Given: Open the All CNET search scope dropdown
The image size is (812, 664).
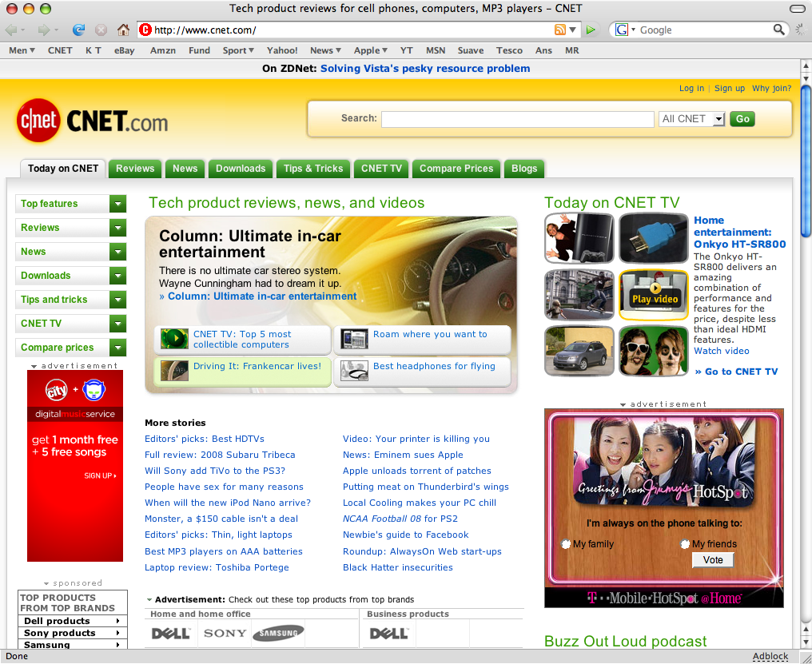Looking at the screenshot, I should coord(692,119).
